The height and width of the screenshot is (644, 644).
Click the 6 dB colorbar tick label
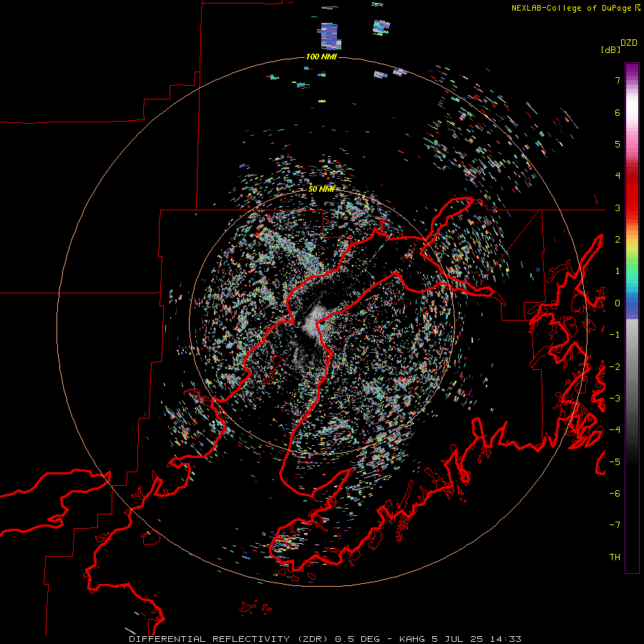click(x=618, y=112)
